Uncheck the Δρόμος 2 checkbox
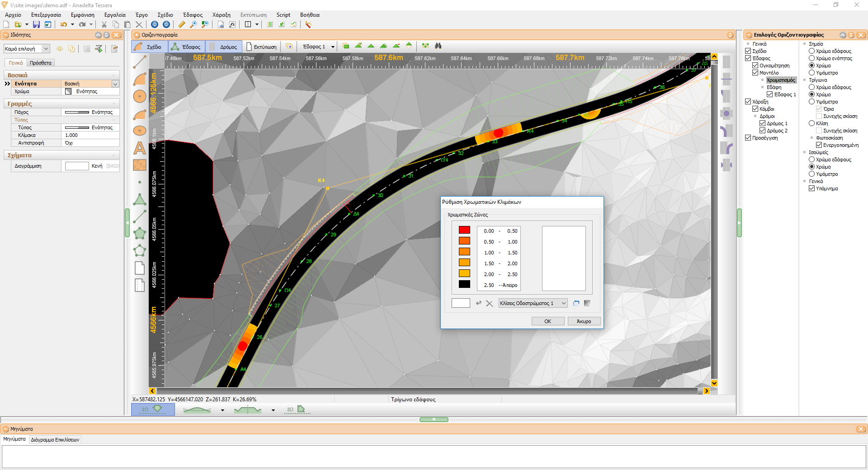The height and width of the screenshot is (470, 868). (762, 131)
